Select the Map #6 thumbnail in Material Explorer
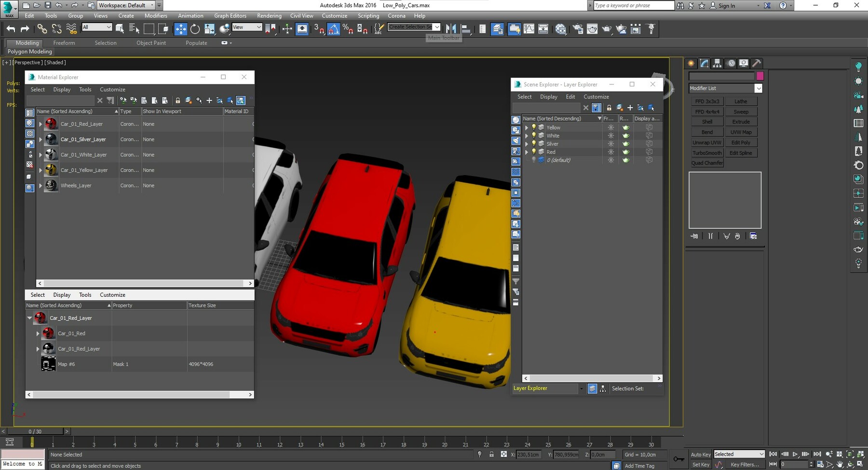The width and height of the screenshot is (868, 470). click(48, 364)
